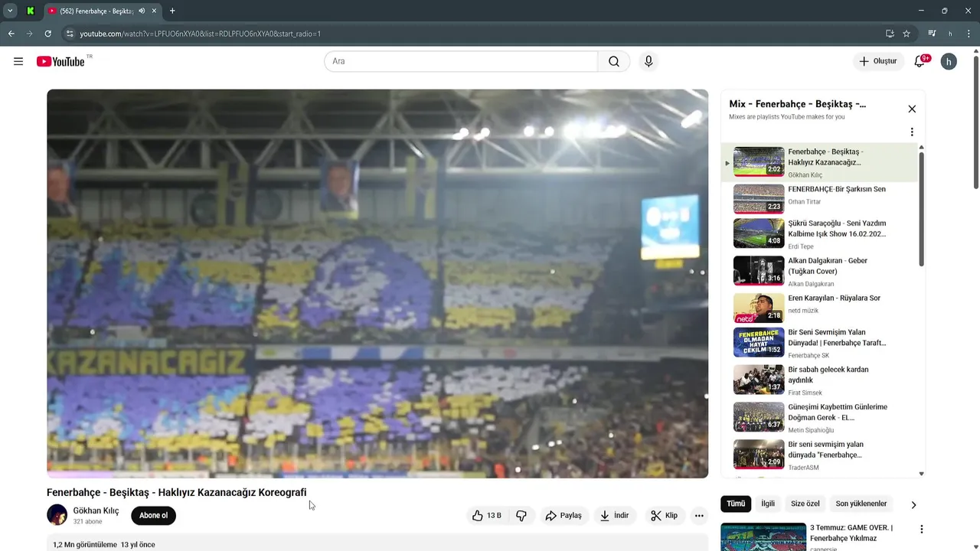Bookmark this page with star icon
The width and height of the screenshot is (980, 551).
tap(906, 34)
